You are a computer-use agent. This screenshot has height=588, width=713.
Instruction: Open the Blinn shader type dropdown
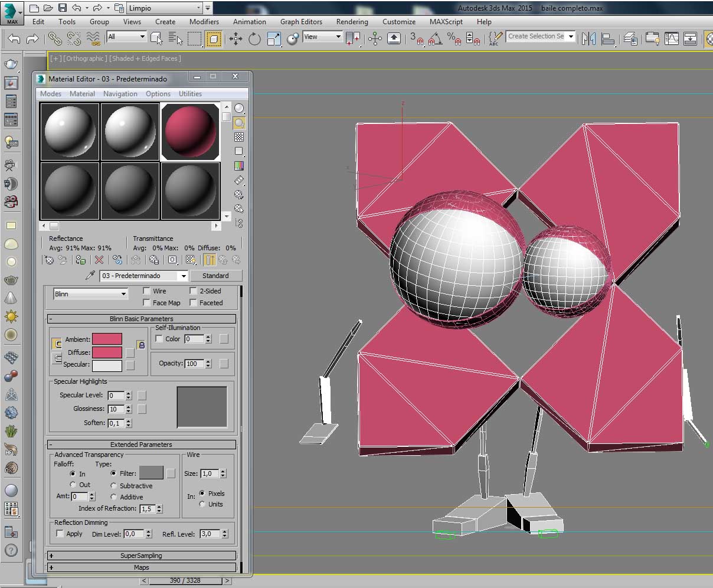tap(90, 294)
